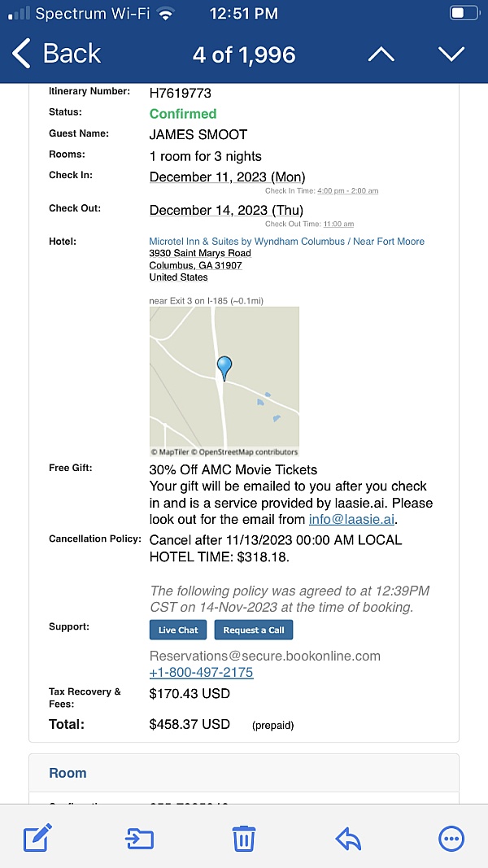Viewport: 488px width, 868px height.
Task: Tap the reply arrow icon
Action: (x=348, y=838)
